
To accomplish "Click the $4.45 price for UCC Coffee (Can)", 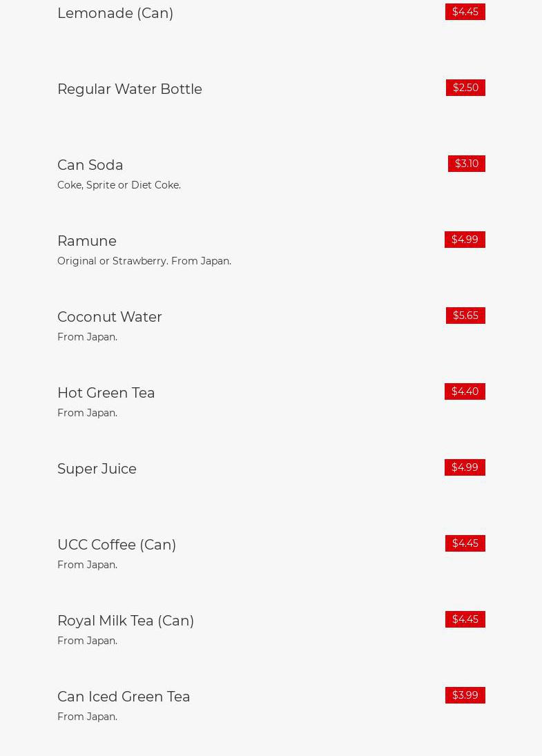I will [465, 543].
